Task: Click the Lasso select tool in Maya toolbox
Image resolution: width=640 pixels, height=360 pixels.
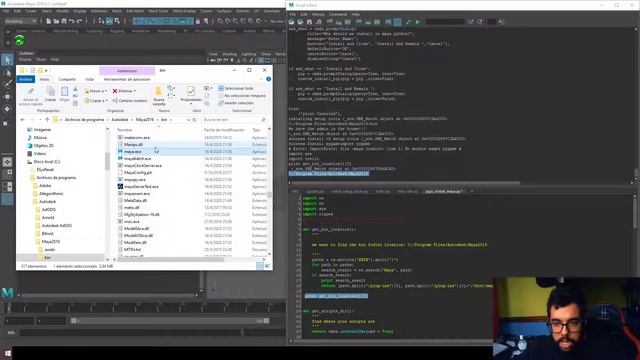Action: coord(7,73)
